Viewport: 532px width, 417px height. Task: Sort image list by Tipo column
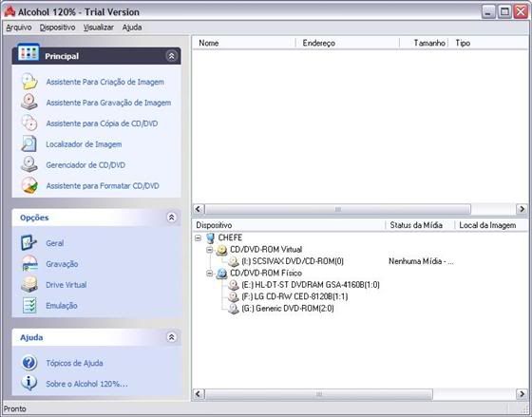(488, 43)
